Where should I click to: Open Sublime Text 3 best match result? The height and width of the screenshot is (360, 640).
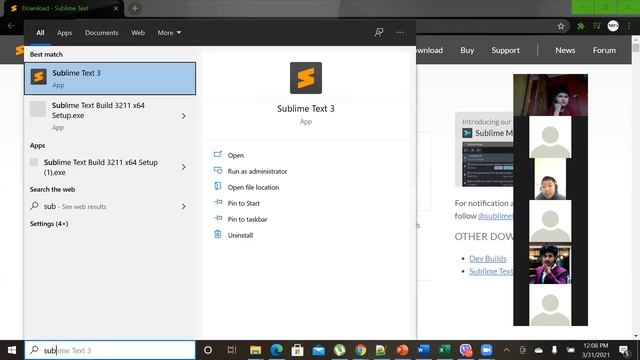(x=110, y=78)
